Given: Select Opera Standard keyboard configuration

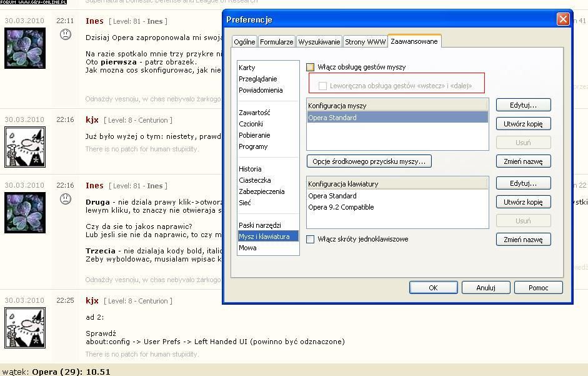Looking at the screenshot, I should click(397, 196).
